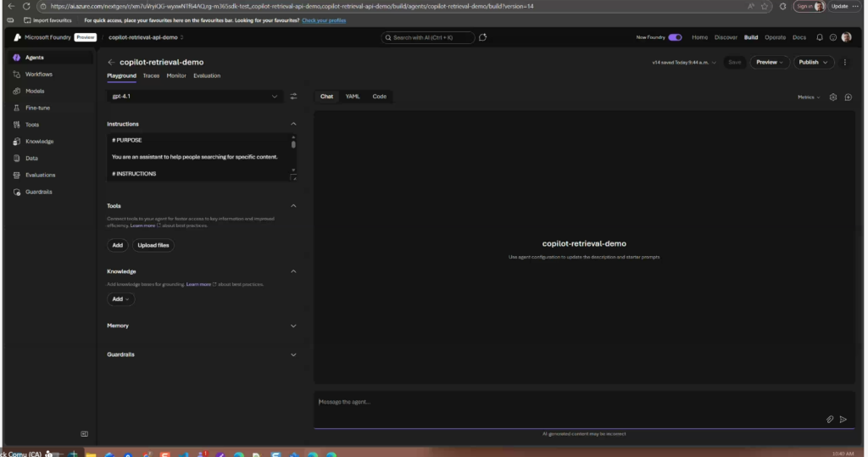Open the notifications bell icon
The image size is (868, 457).
[x=820, y=37]
